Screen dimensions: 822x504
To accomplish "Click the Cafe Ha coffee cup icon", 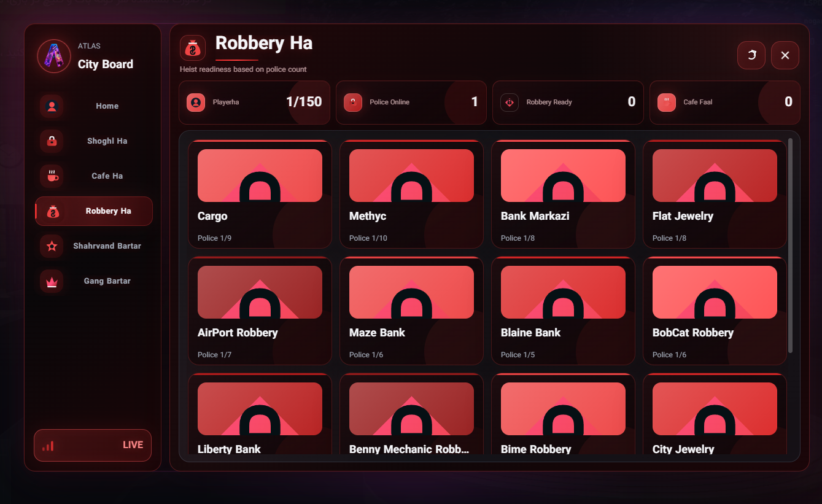I will (52, 176).
